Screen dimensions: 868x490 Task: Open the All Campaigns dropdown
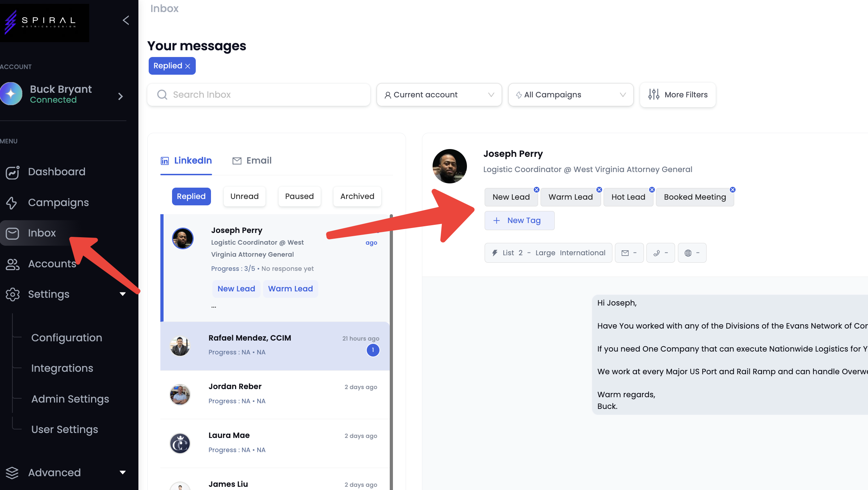tap(571, 95)
